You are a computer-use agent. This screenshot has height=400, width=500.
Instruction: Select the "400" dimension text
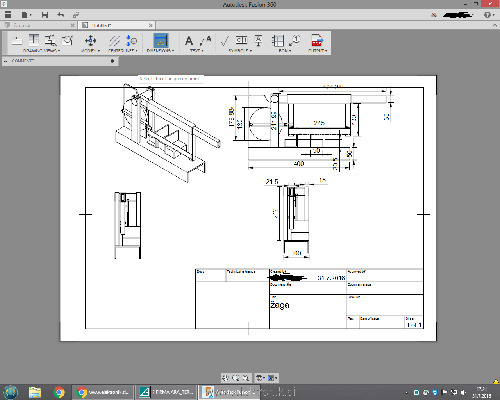pyautogui.click(x=299, y=163)
